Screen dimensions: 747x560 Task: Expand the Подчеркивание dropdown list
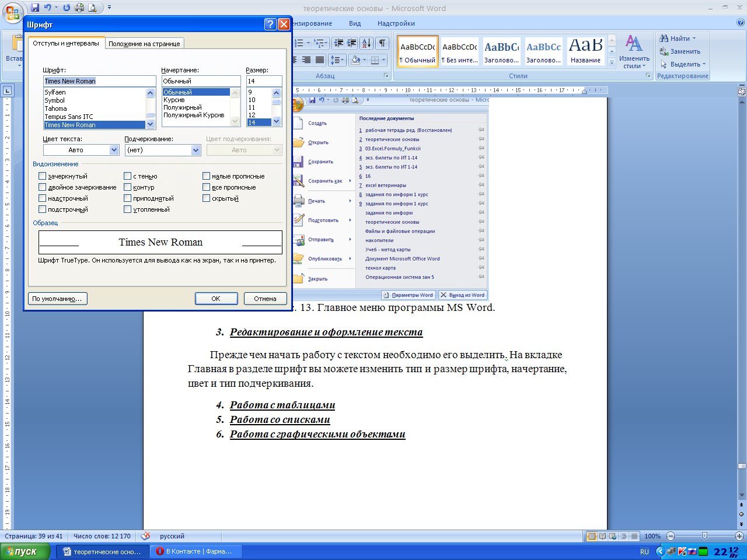196,150
